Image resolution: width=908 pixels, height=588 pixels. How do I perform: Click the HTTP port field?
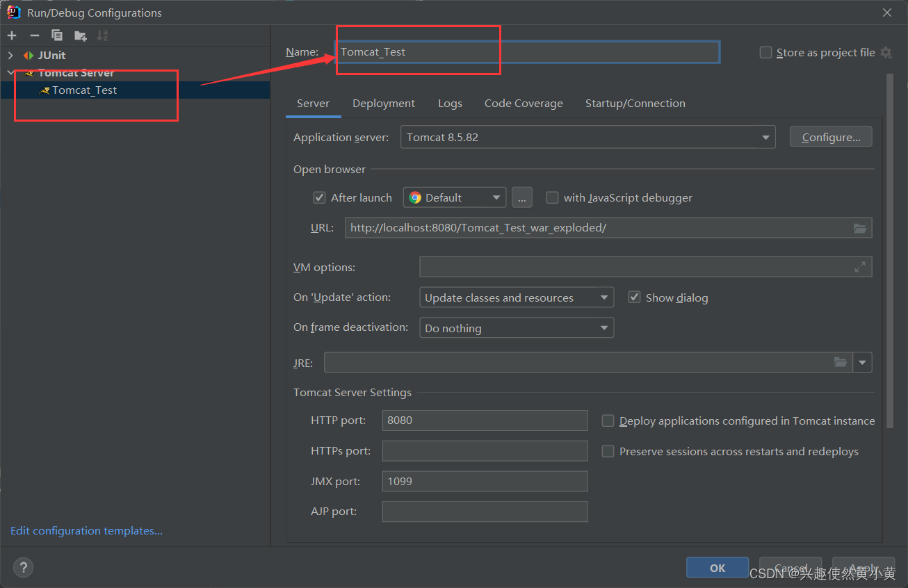tap(485, 420)
